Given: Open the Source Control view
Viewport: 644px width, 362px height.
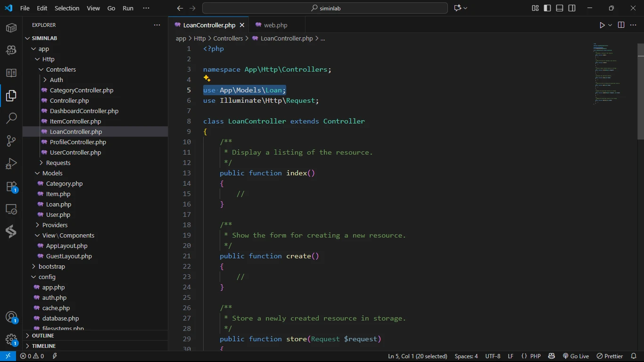Looking at the screenshot, I should tap(11, 141).
